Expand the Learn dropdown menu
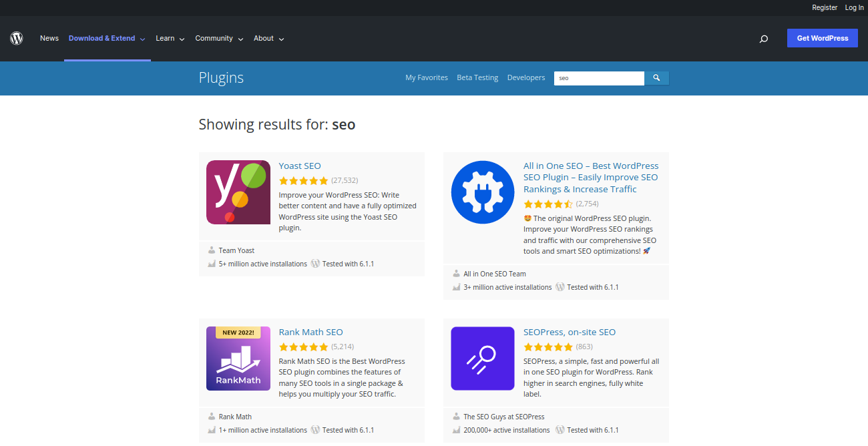The width and height of the screenshot is (868, 446). (170, 39)
